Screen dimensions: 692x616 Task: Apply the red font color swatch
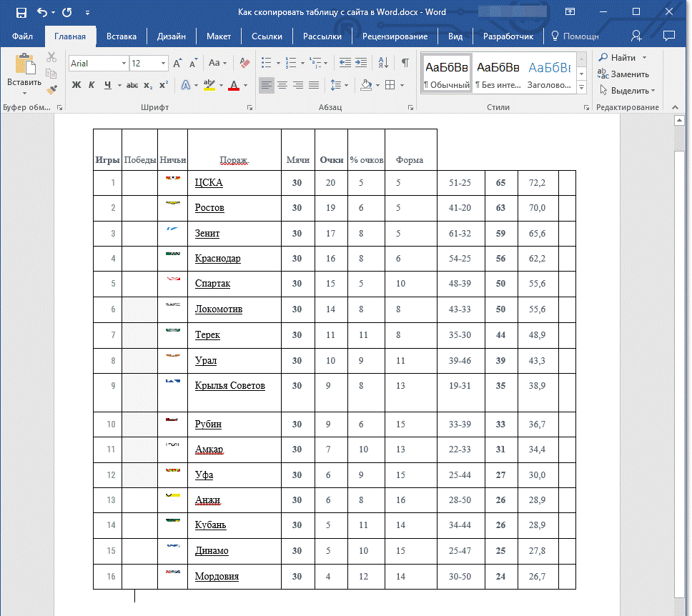tap(234, 85)
